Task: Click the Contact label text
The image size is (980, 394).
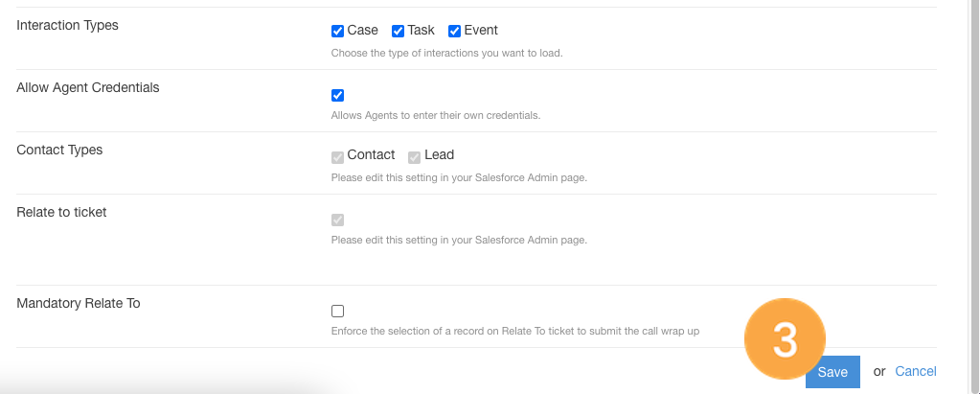Action: 372,154
